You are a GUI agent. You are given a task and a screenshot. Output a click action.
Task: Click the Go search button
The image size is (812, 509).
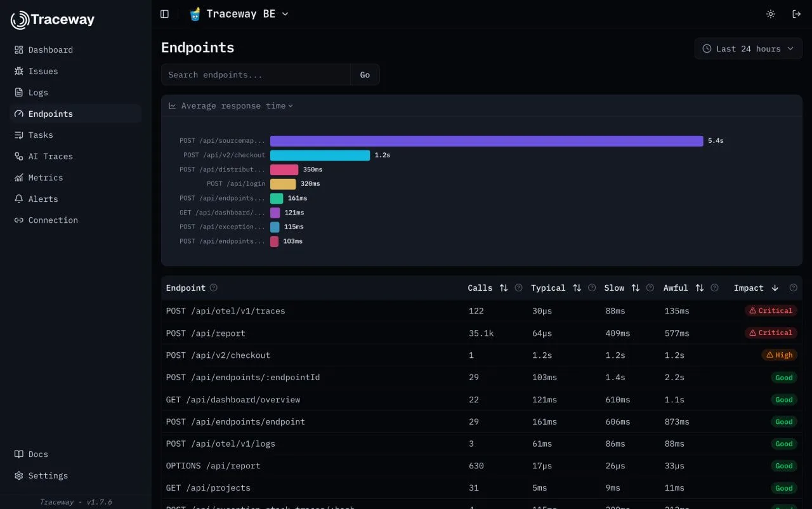pos(365,75)
